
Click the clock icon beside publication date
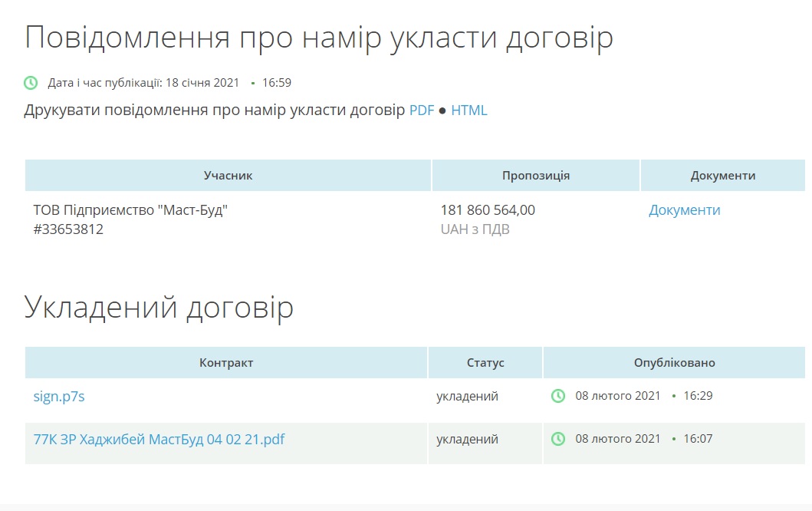(x=31, y=83)
